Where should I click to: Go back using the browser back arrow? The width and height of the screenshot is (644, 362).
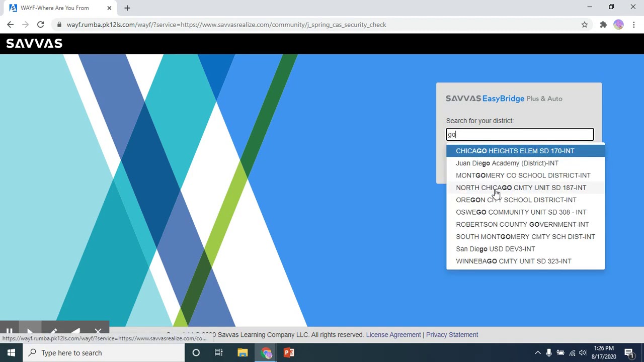point(10,25)
